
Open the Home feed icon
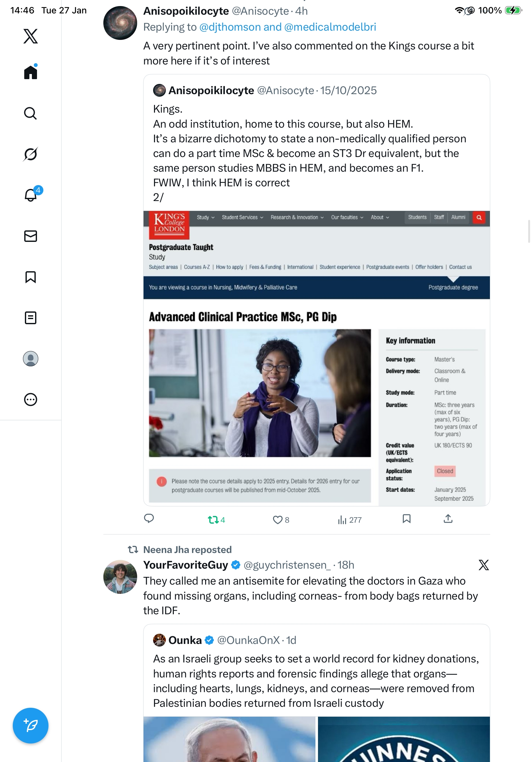[31, 72]
